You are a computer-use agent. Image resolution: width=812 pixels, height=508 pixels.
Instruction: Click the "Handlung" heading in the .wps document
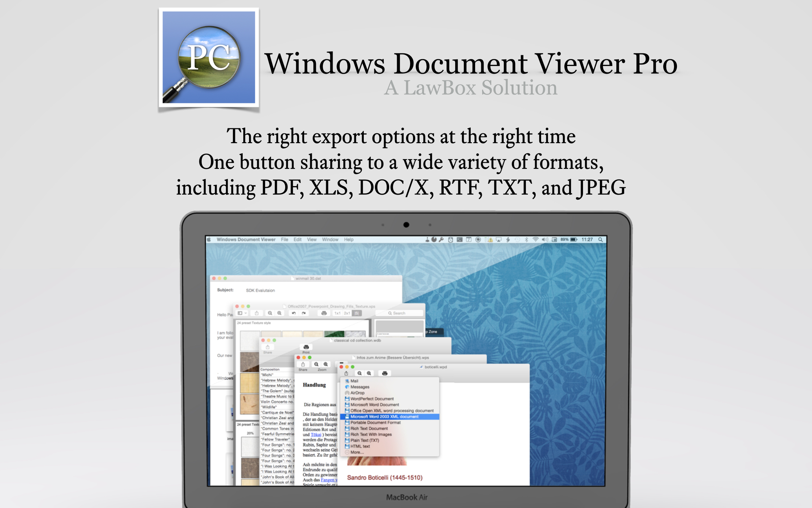point(314,385)
